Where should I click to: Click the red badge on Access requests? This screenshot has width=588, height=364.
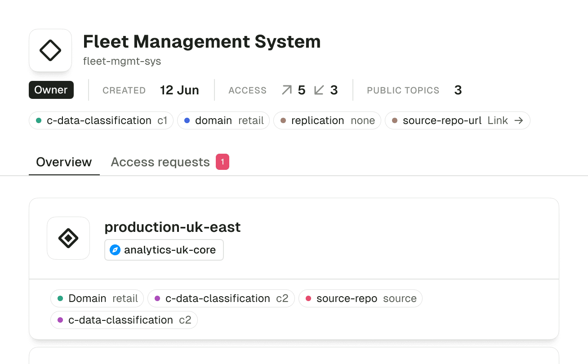[x=223, y=162]
